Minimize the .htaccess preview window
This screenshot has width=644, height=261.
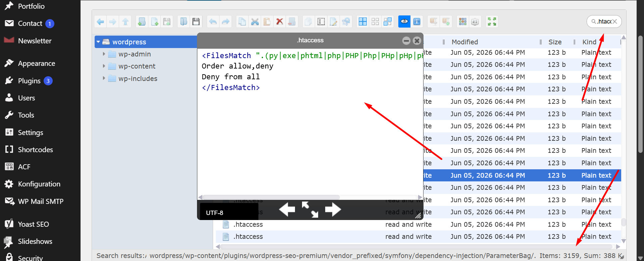(x=406, y=41)
